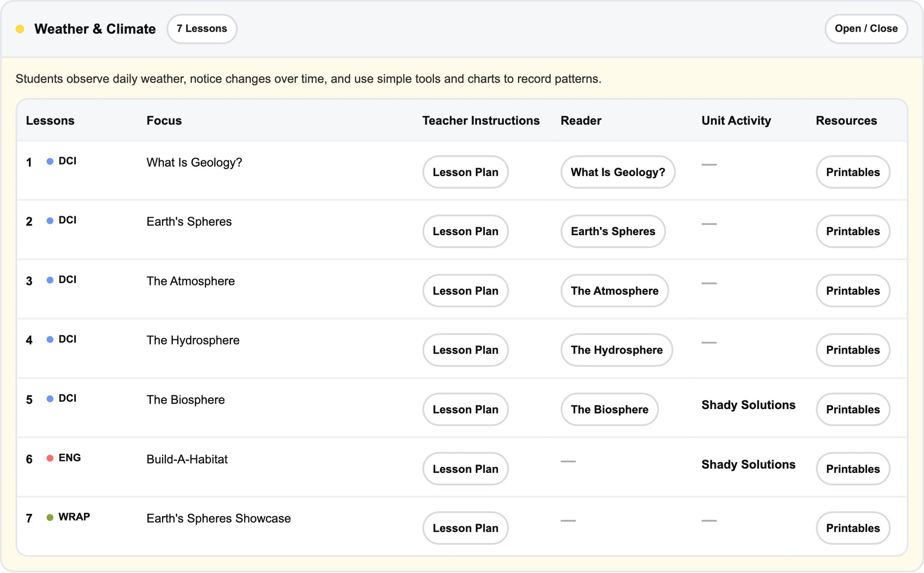Open Lesson Plan for The Hydrosphere
This screenshot has width=924, height=573.
click(465, 350)
